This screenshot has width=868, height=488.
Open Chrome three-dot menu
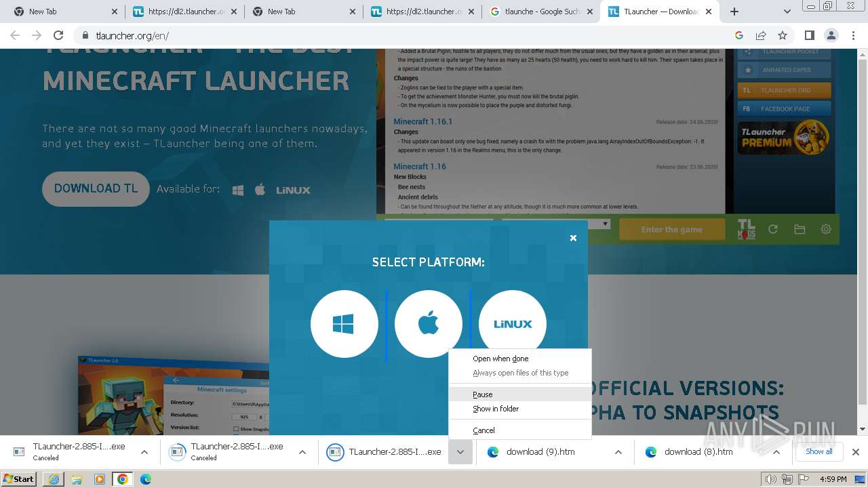[x=854, y=36]
